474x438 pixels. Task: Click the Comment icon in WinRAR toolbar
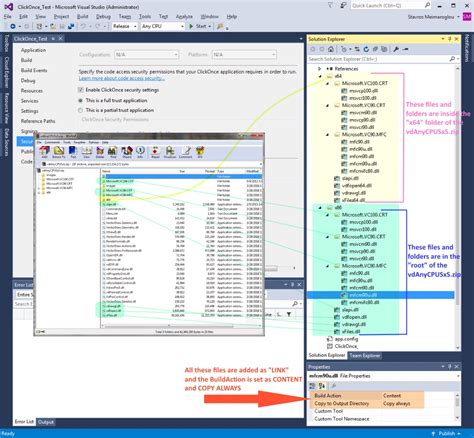click(x=185, y=152)
